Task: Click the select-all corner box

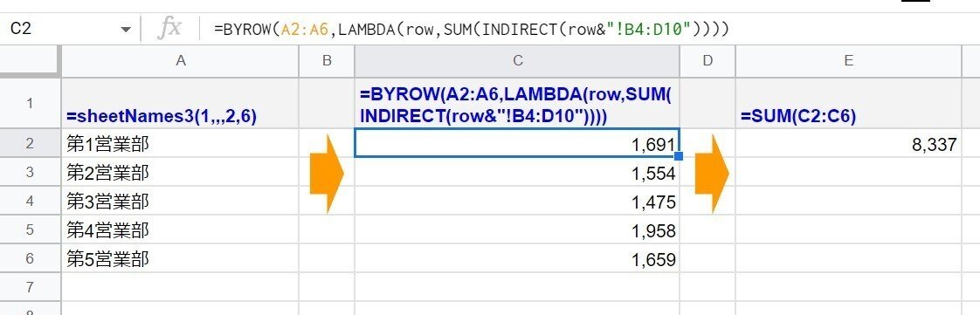Action: pos(30,60)
